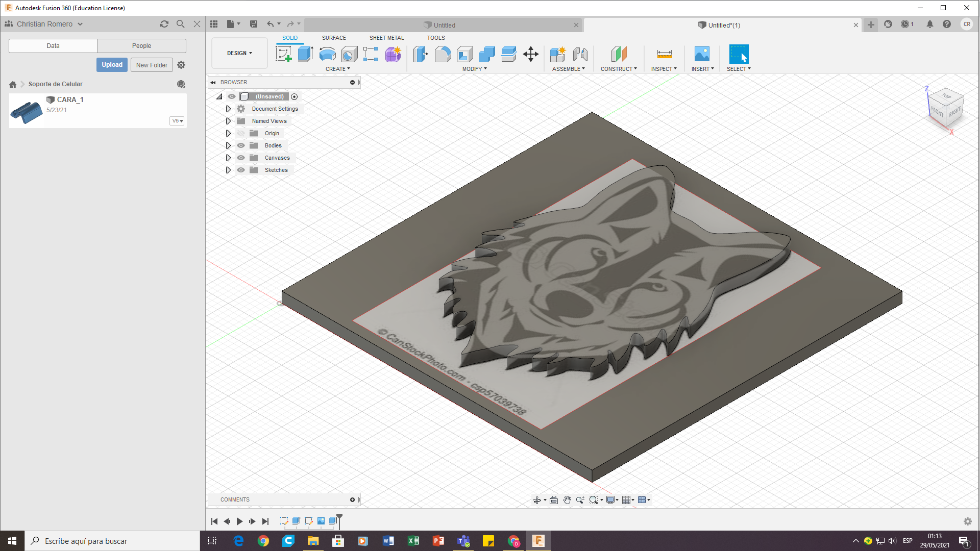The image size is (980, 551).
Task: Collapse the Browser panel with minus button
Action: coord(352,82)
